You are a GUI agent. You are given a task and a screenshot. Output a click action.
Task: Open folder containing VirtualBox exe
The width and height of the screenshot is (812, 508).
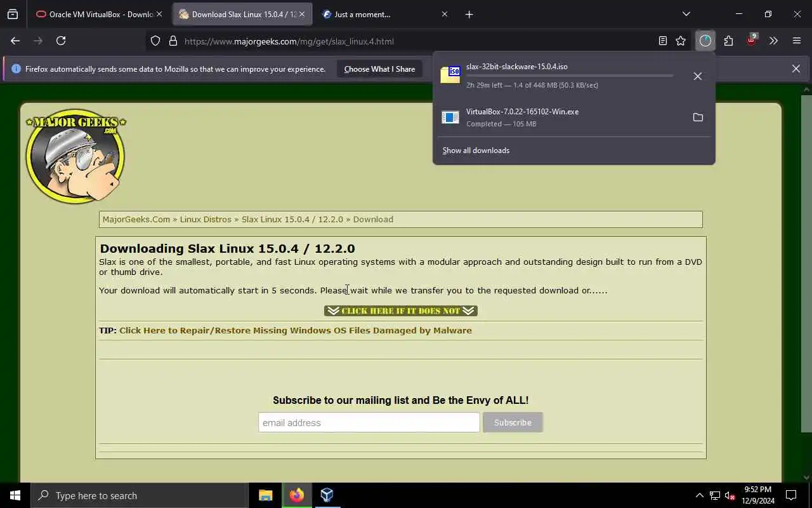coord(698,117)
